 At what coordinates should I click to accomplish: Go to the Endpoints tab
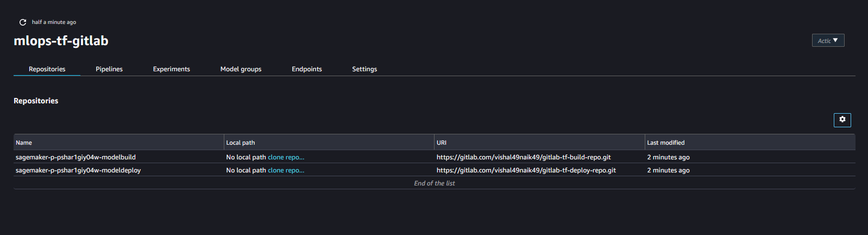[307, 69]
